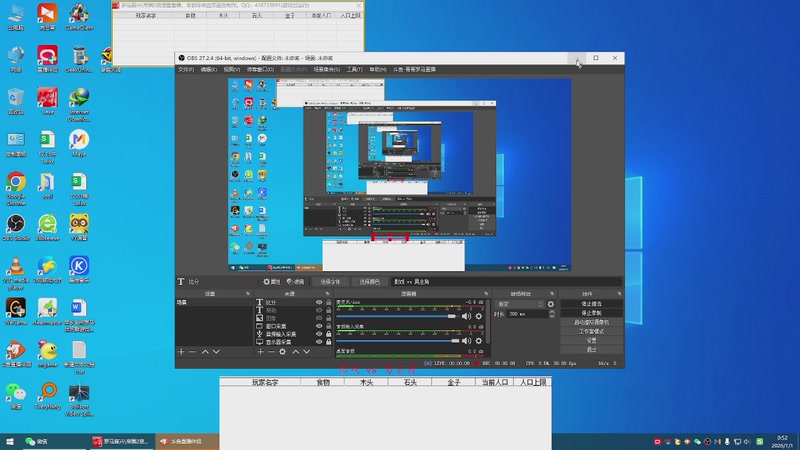The image size is (800, 450).
Task: Open 视图(V) menu in OBS
Action: tap(231, 69)
